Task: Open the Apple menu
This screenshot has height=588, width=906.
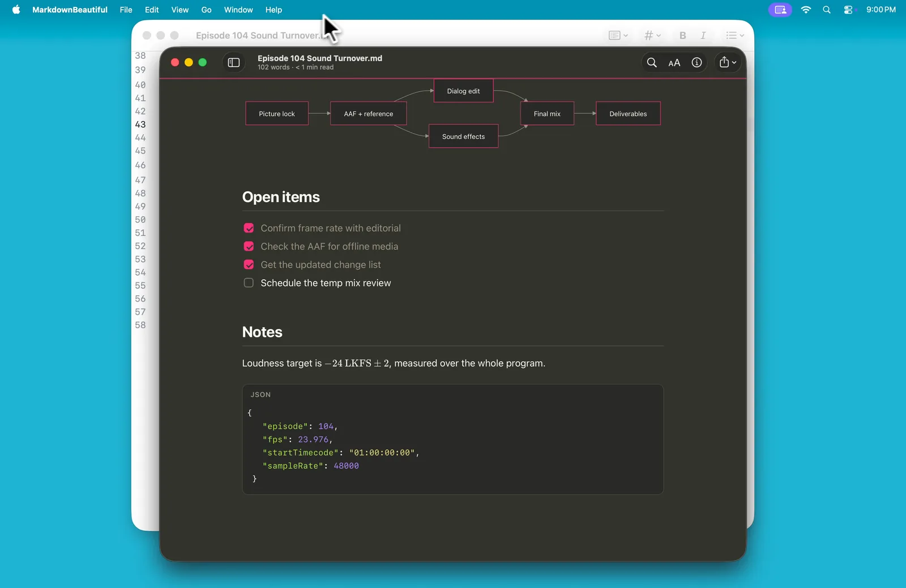Action: click(x=16, y=10)
